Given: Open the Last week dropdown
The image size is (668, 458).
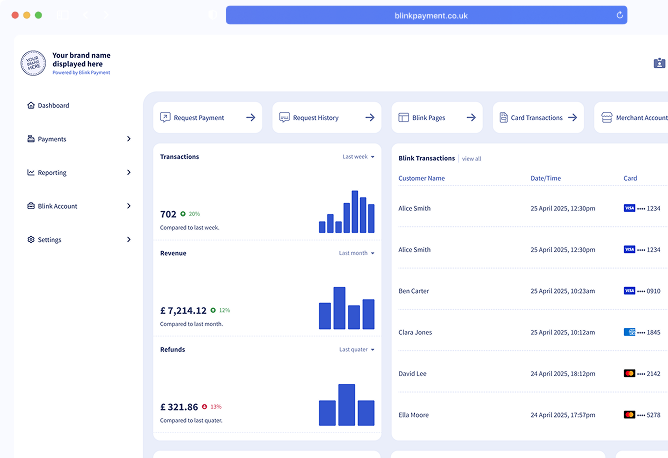Looking at the screenshot, I should 358,157.
